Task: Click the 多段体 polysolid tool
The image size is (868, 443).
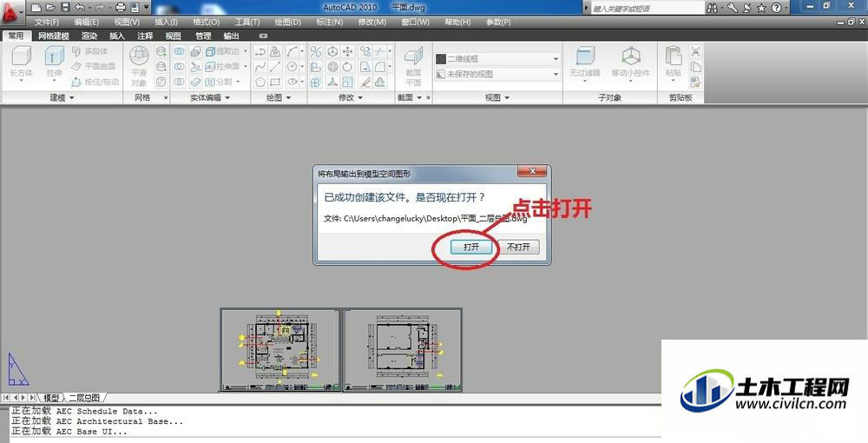Action: click(89, 51)
